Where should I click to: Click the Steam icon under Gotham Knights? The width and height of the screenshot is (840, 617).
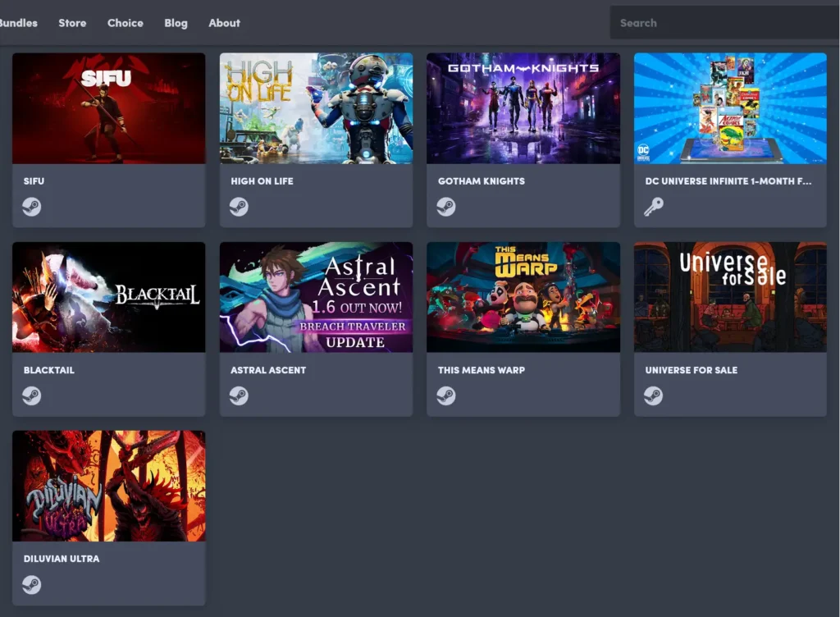pos(445,207)
